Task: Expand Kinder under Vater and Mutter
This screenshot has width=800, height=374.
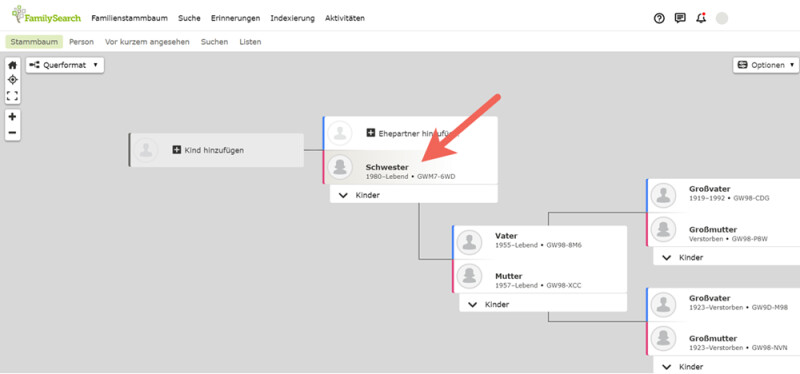Action: 543,304
